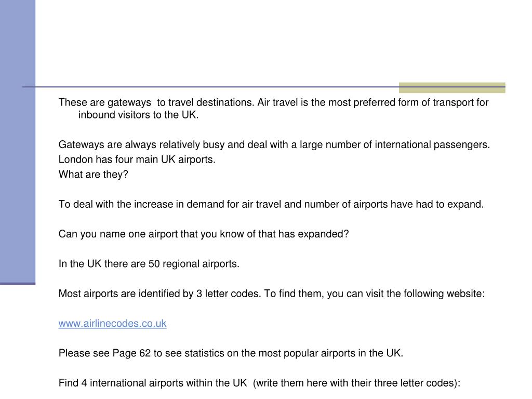Click the question 'What are they?'
Screen dimensions: 532x399
click(x=94, y=175)
